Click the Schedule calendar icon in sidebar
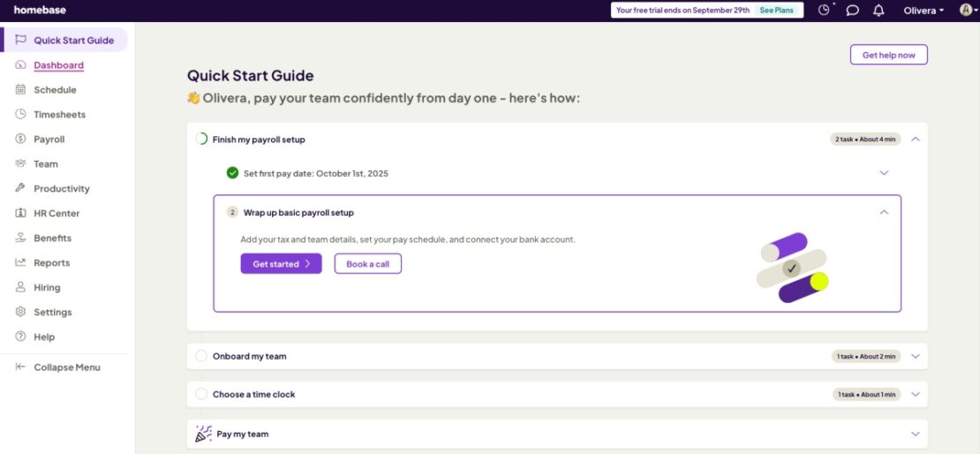Image resolution: width=980 pixels, height=454 pixels. [20, 90]
